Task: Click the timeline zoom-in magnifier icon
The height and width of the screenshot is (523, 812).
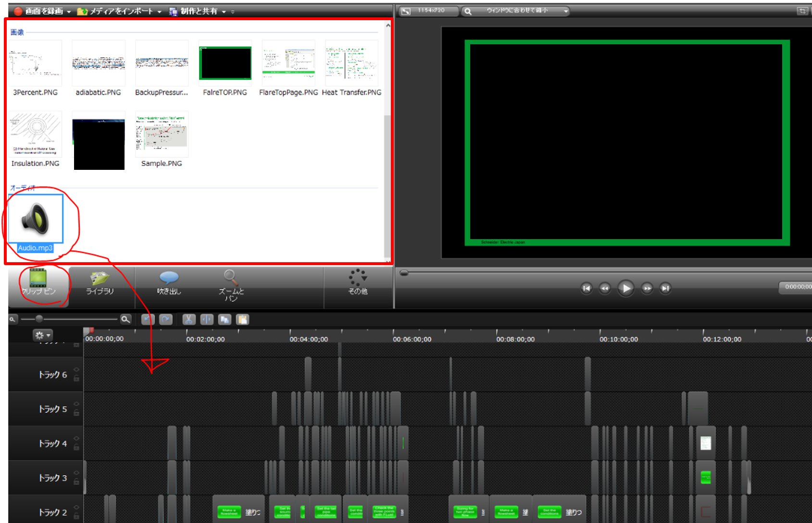Action: click(125, 319)
